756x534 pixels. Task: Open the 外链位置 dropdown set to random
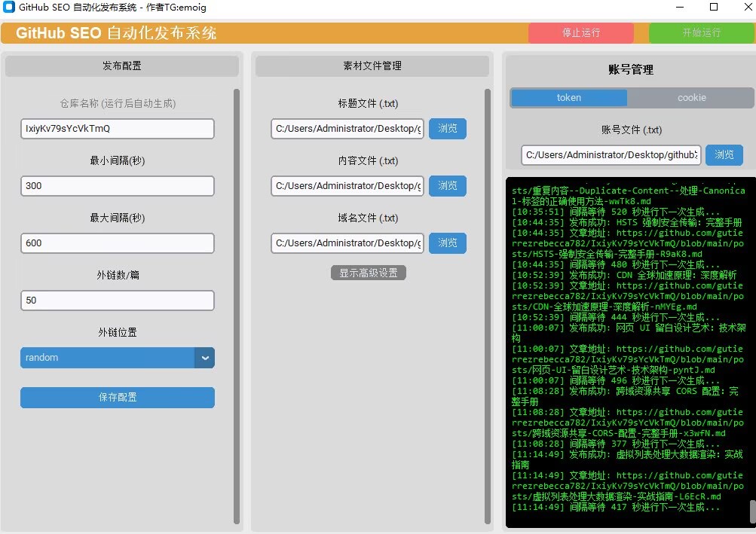117,358
